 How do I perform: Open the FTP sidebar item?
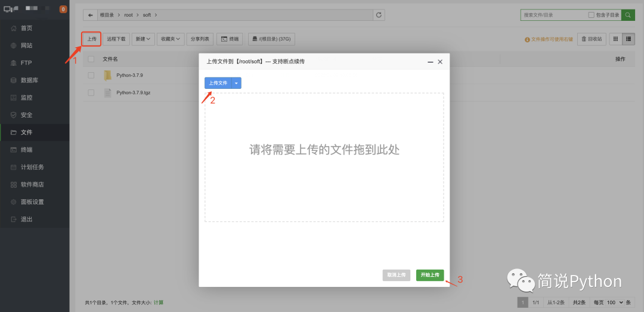[x=35, y=63]
